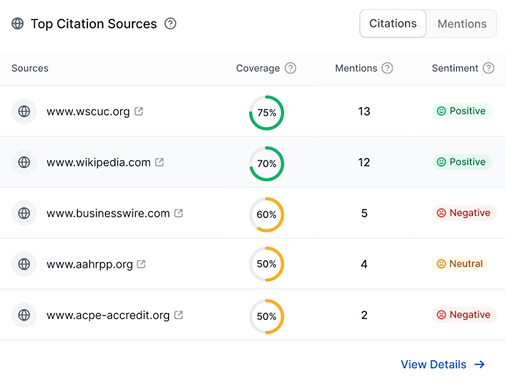
Task: Click the frown icon in www.acpe-accredit.org Negative badge
Action: (441, 315)
